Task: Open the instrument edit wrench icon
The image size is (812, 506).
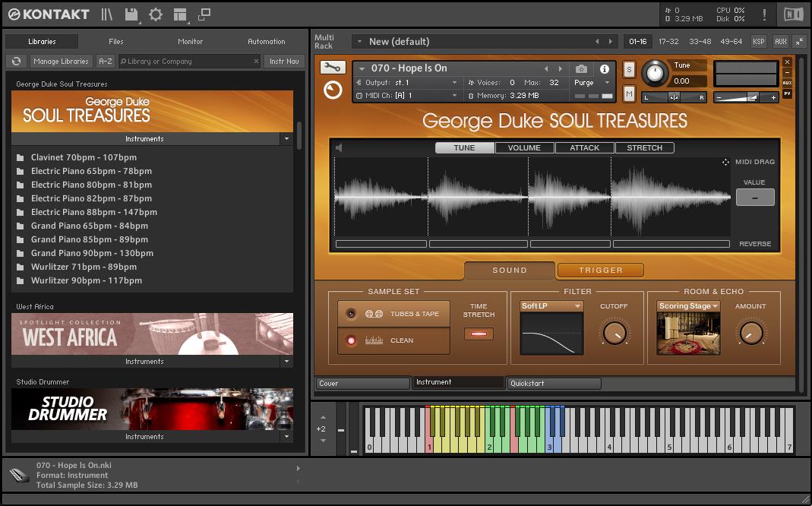Action: 333,68
